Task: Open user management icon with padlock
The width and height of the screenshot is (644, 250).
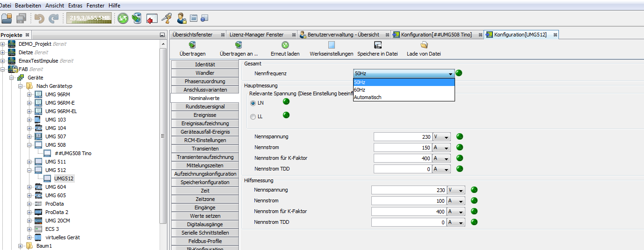Action: [181, 18]
